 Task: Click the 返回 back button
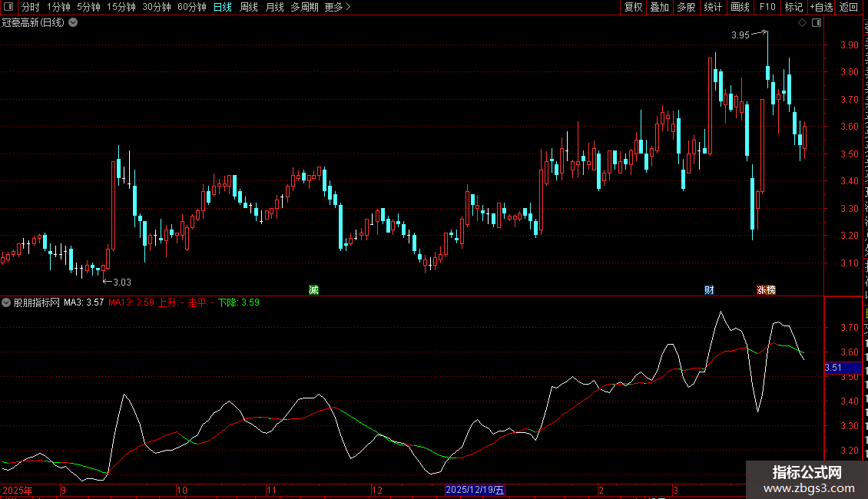[848, 7]
